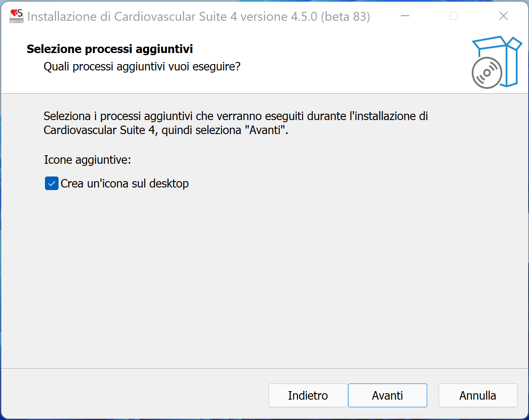Minimize the installer window
529x420 pixels.
[x=405, y=16]
